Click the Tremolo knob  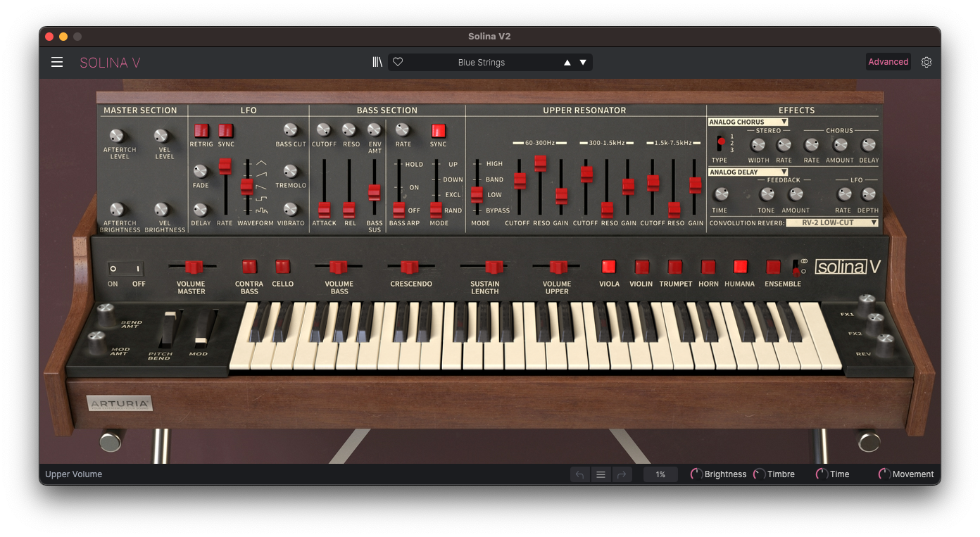coord(290,171)
